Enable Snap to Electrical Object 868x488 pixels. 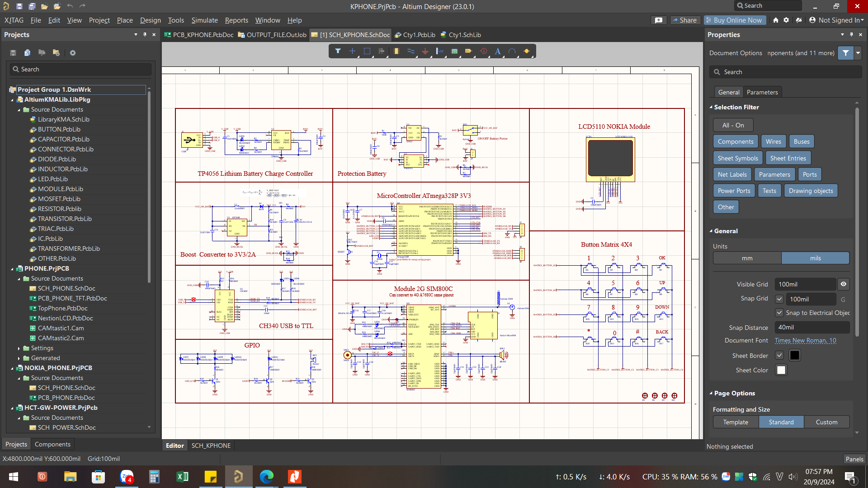click(x=779, y=313)
